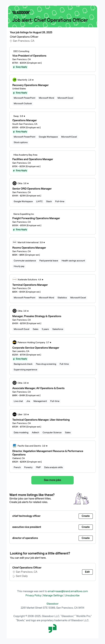
Task: Click the Unsubscribe link
Action: click(x=72, y=595)
